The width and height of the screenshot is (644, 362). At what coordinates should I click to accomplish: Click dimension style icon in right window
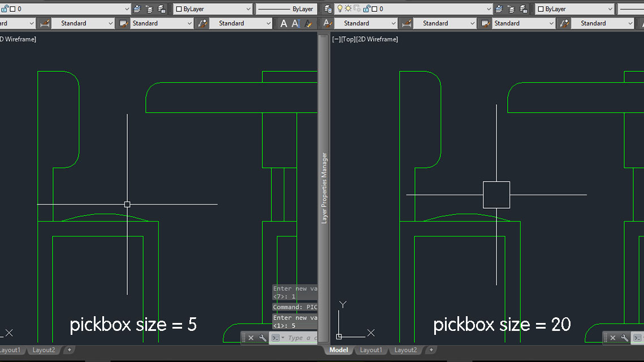[407, 23]
